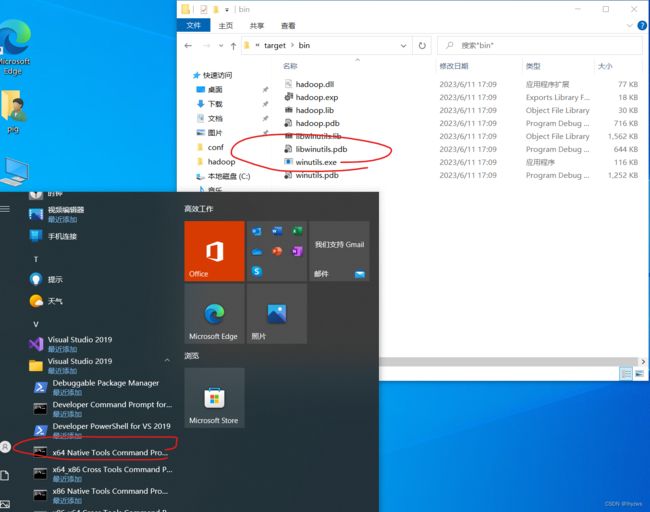650x512 pixels.
Task: Open quick access toolbar dropdown
Action: (227, 10)
